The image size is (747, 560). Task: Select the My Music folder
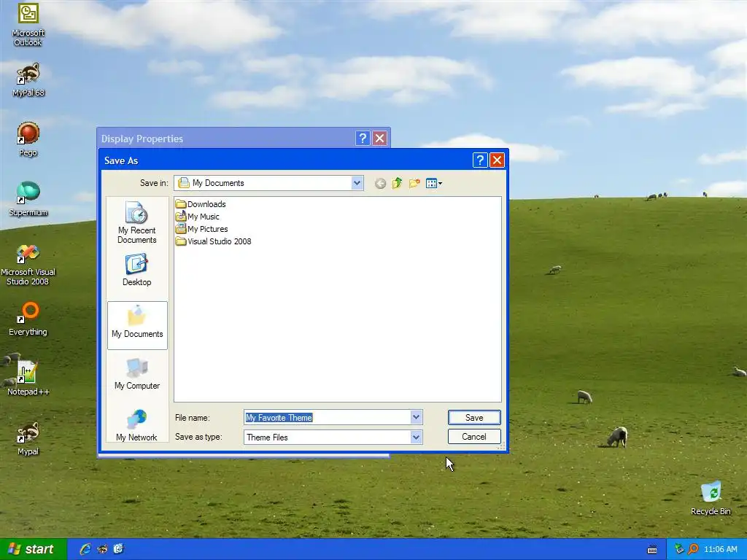(x=197, y=217)
